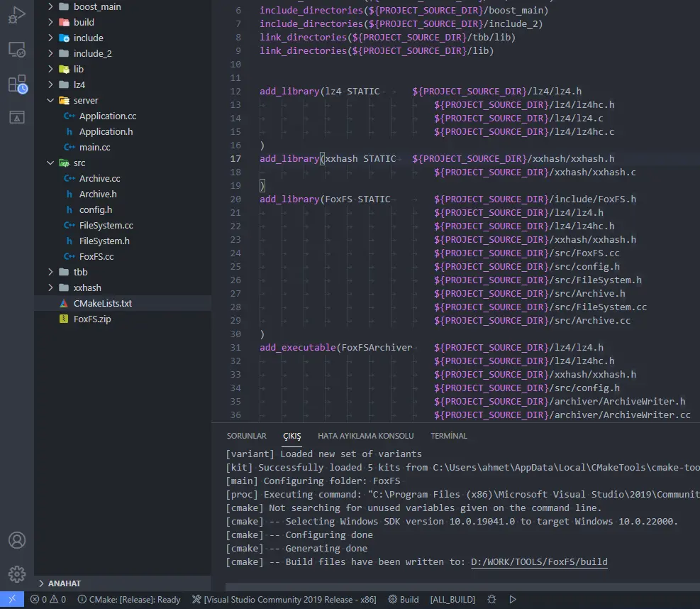Screen dimensions: 700x609
Task: Click the CMakeLists.txt CMake file icon
Action: click(x=64, y=303)
